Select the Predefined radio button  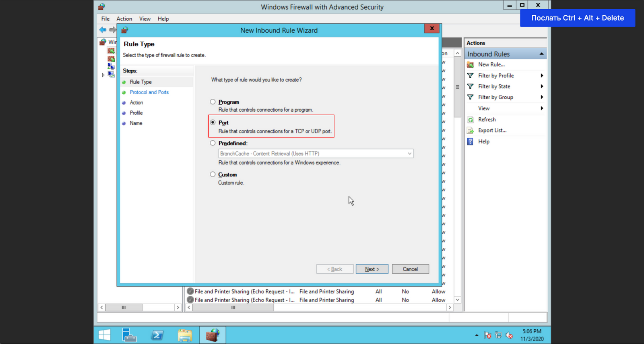click(213, 143)
